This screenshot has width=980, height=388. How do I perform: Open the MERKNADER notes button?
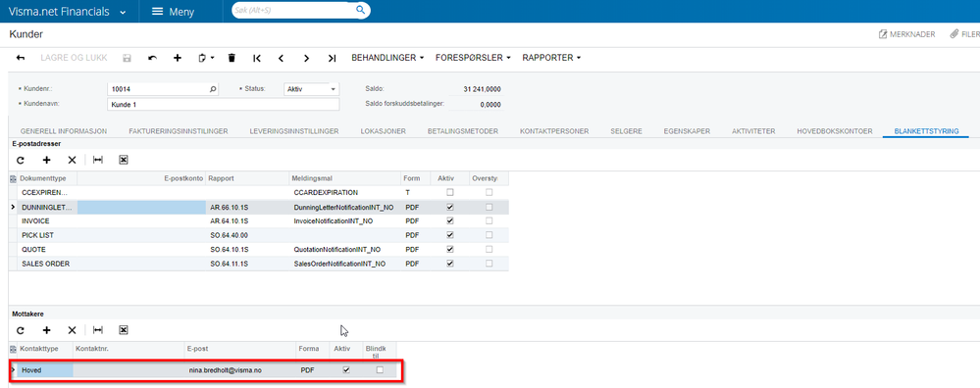coord(906,34)
